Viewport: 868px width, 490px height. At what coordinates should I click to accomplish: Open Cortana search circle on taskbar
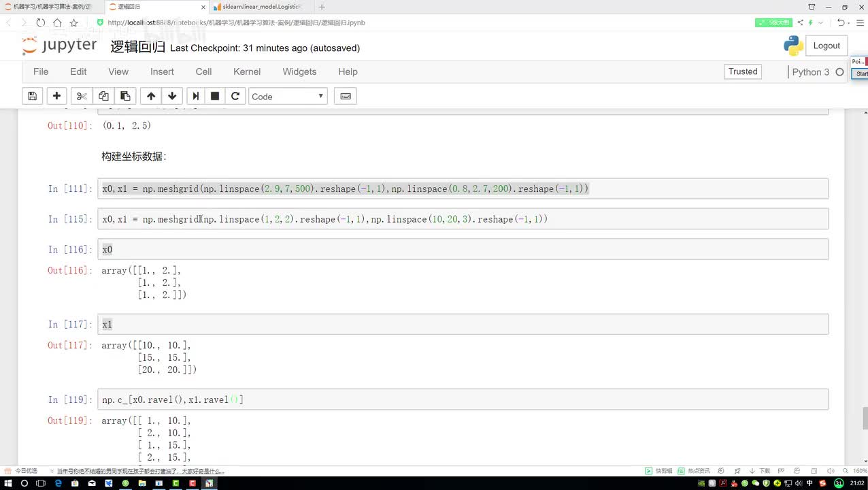click(24, 483)
